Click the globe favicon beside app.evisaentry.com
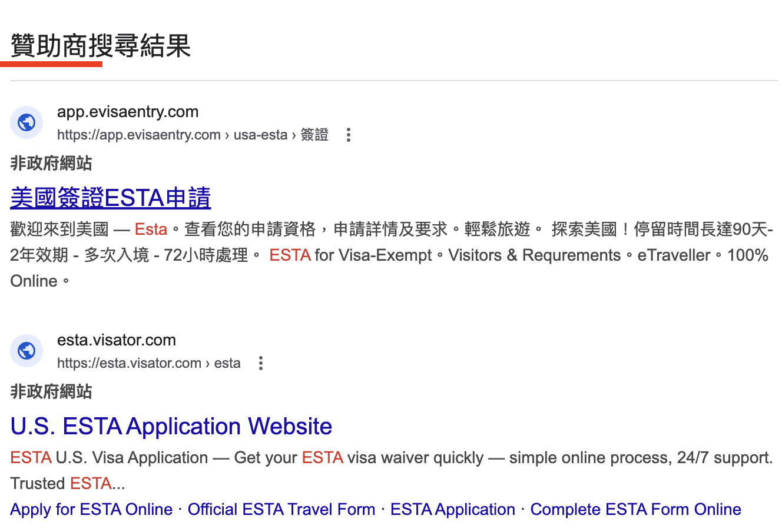 point(26,122)
